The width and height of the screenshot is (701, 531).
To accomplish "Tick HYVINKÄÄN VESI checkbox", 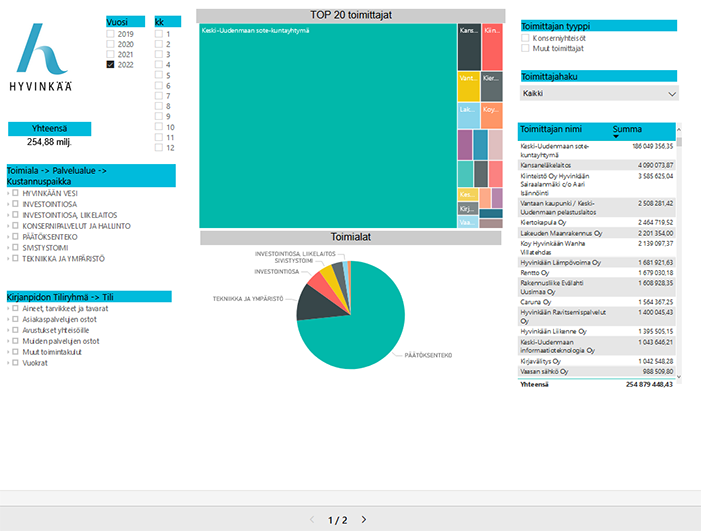I will 15,193.
